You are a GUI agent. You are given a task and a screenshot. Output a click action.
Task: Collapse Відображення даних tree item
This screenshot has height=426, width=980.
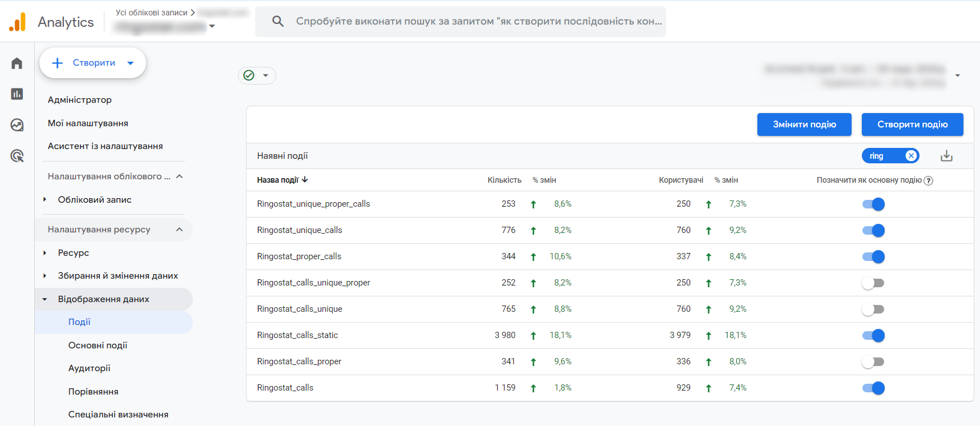click(45, 299)
